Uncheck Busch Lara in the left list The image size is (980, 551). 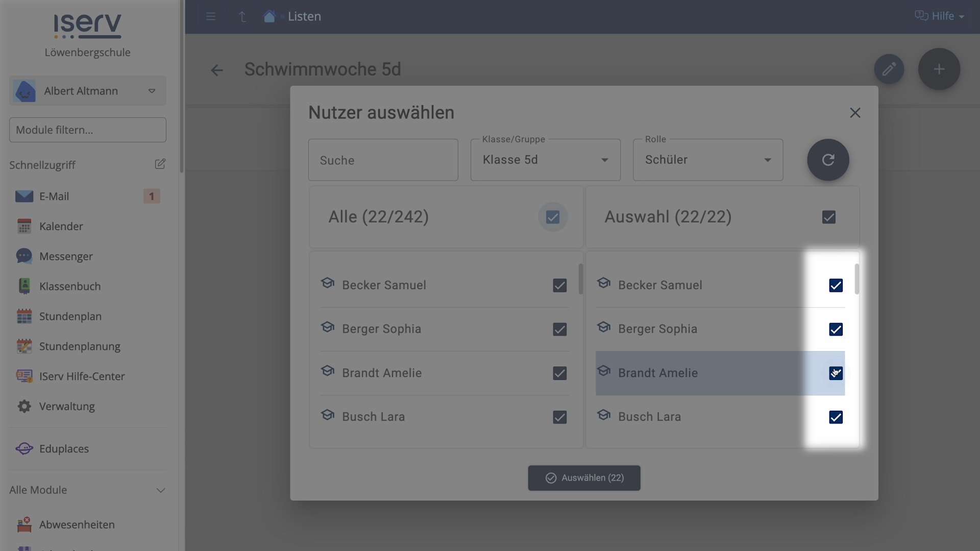tap(559, 417)
